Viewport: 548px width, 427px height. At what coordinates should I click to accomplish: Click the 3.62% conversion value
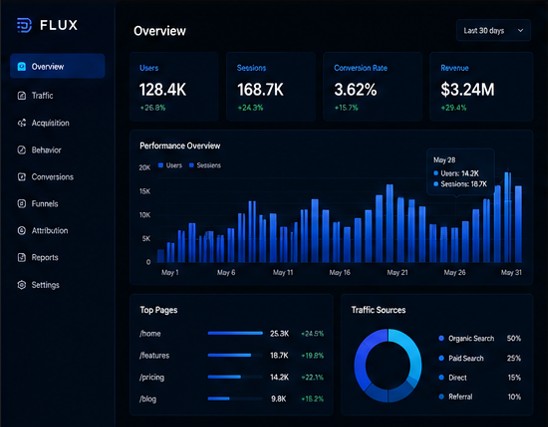(x=355, y=89)
